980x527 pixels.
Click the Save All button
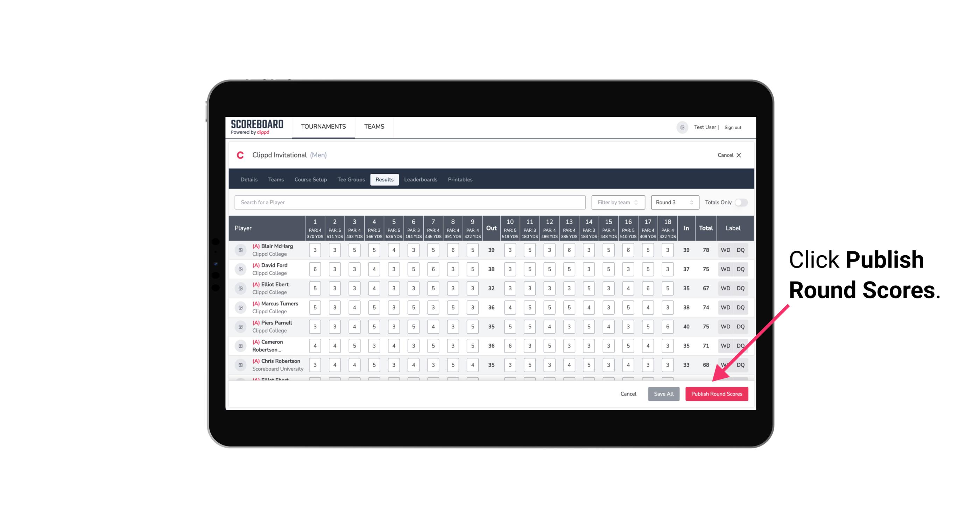point(663,394)
